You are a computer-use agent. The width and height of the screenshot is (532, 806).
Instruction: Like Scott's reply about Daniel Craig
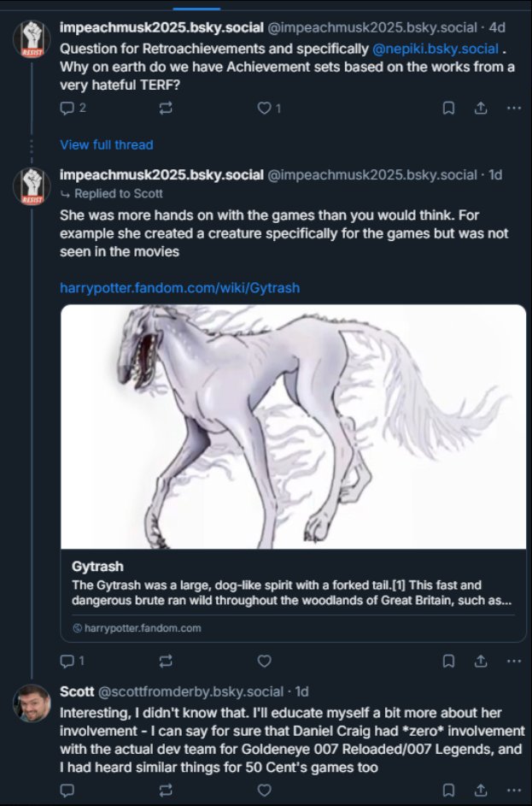point(264,791)
